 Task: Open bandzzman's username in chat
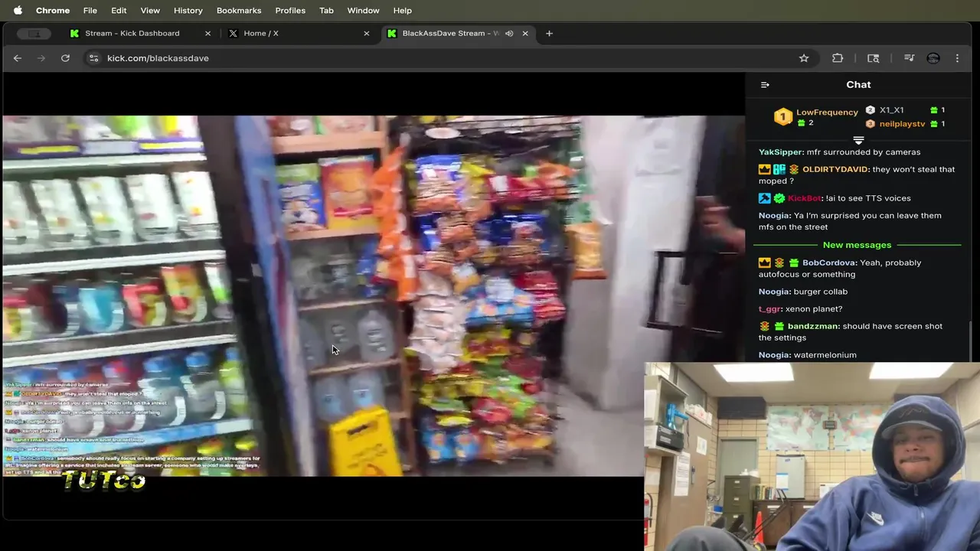tap(814, 326)
